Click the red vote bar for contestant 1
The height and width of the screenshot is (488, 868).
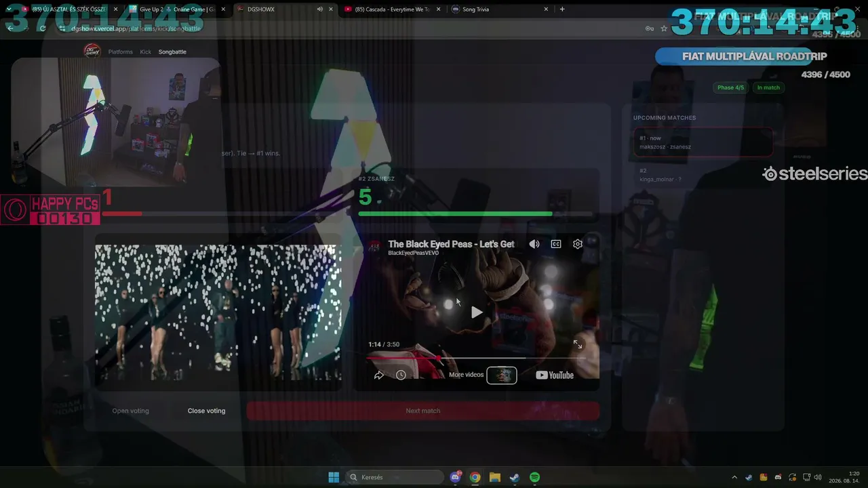pyautogui.click(x=122, y=214)
